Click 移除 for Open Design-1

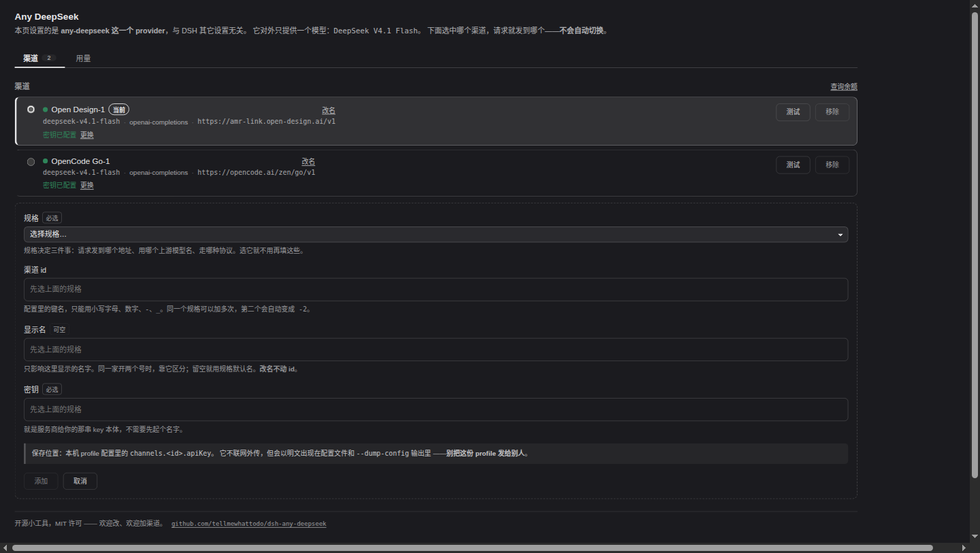click(832, 112)
